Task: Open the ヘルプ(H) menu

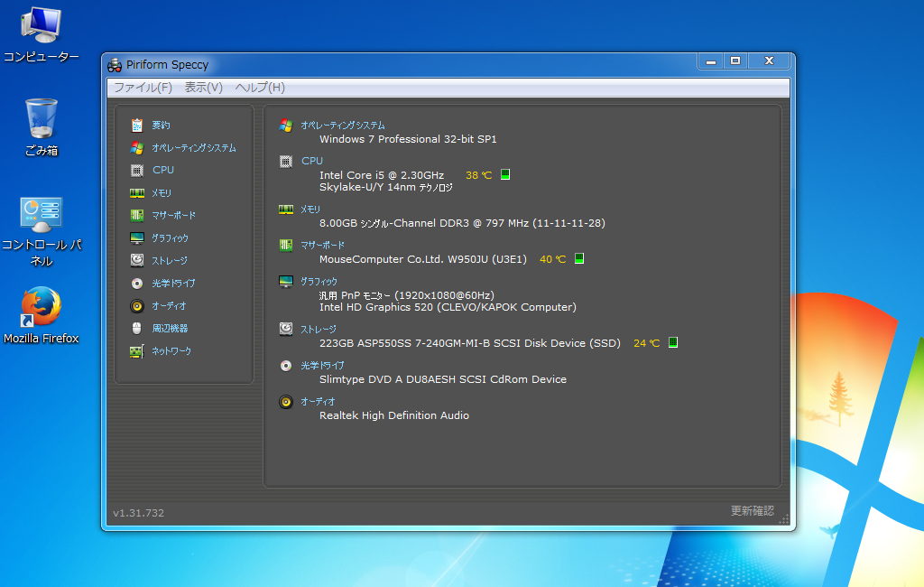Action: pos(260,88)
